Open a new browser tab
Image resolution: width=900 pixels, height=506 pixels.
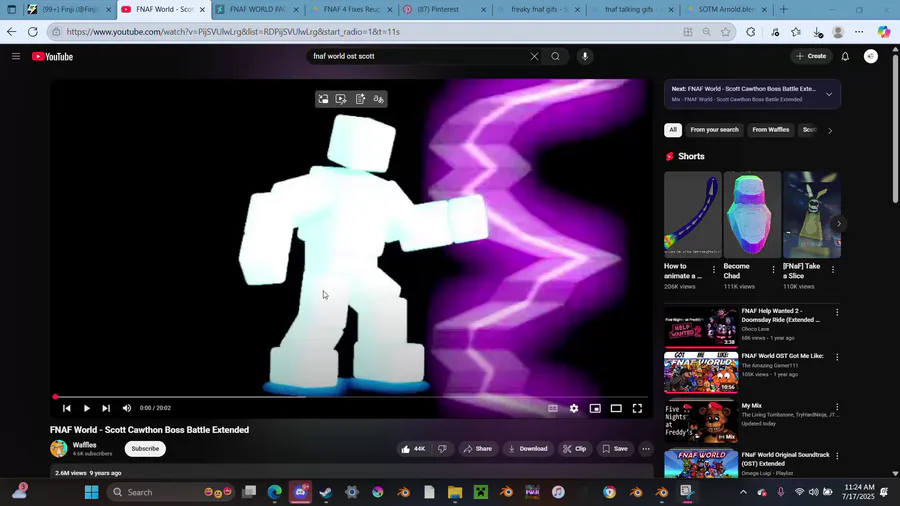[783, 9]
